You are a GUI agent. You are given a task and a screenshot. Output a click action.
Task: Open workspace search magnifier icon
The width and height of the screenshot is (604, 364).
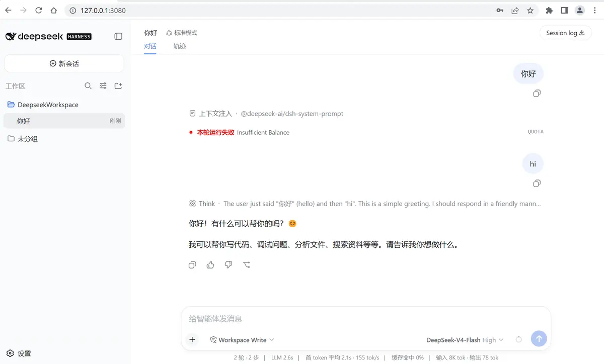[88, 86]
